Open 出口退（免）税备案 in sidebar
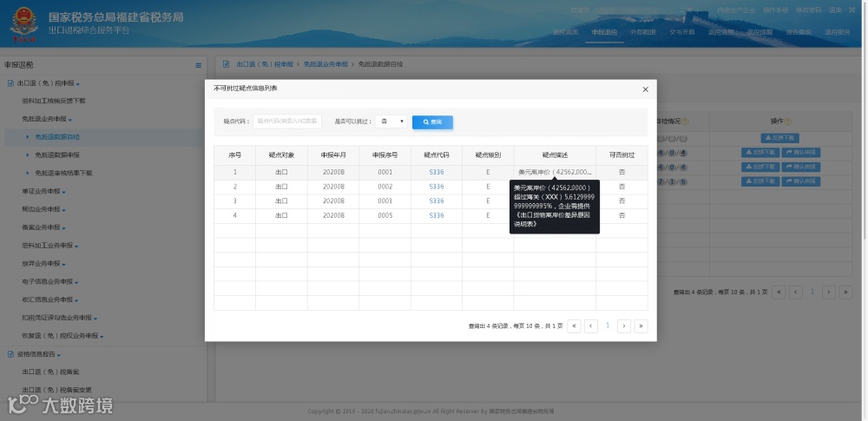868x421 pixels. pos(50,372)
